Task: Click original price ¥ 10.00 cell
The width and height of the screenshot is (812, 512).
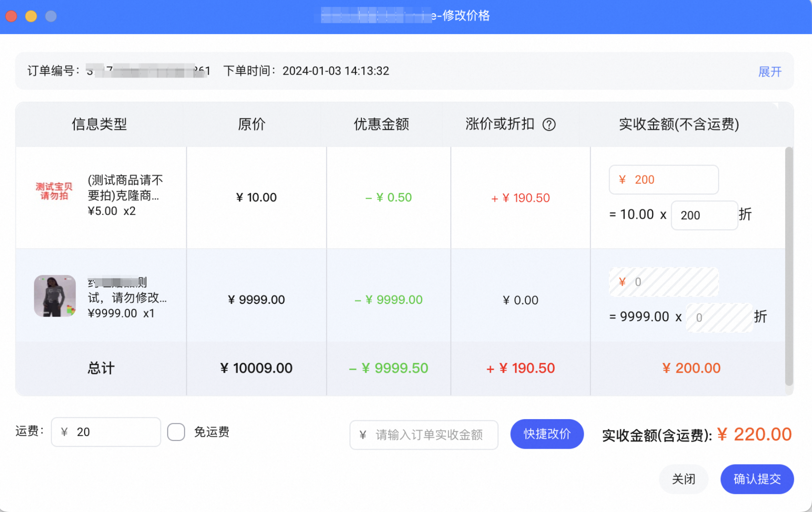Action: point(257,197)
